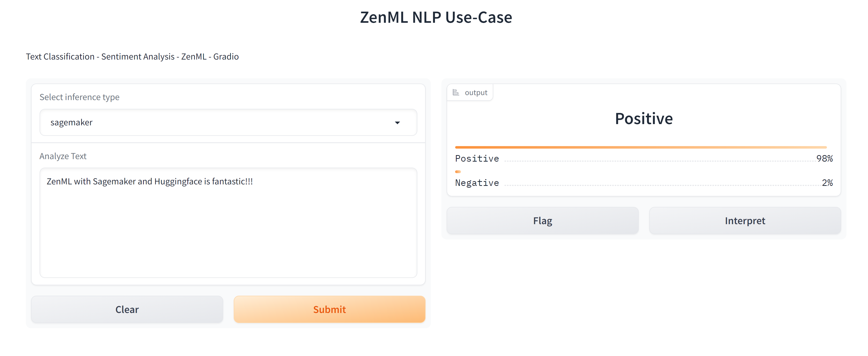Click the output chart icon
The height and width of the screenshot is (356, 868).
pos(456,92)
